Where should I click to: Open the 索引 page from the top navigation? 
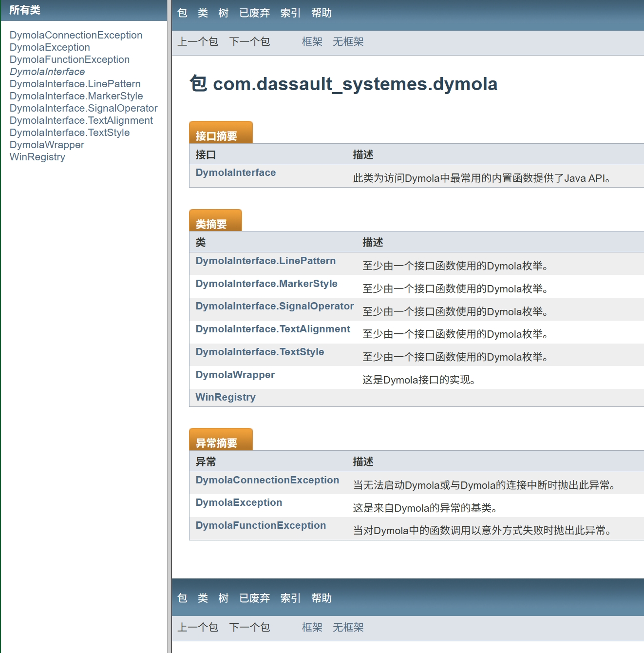click(x=290, y=13)
